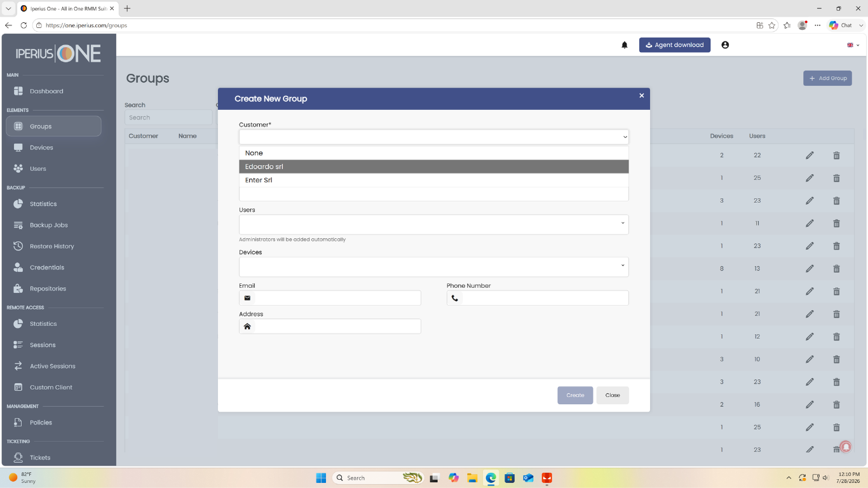868x488 pixels.
Task: Expand the Users dropdown
Action: [x=434, y=224]
